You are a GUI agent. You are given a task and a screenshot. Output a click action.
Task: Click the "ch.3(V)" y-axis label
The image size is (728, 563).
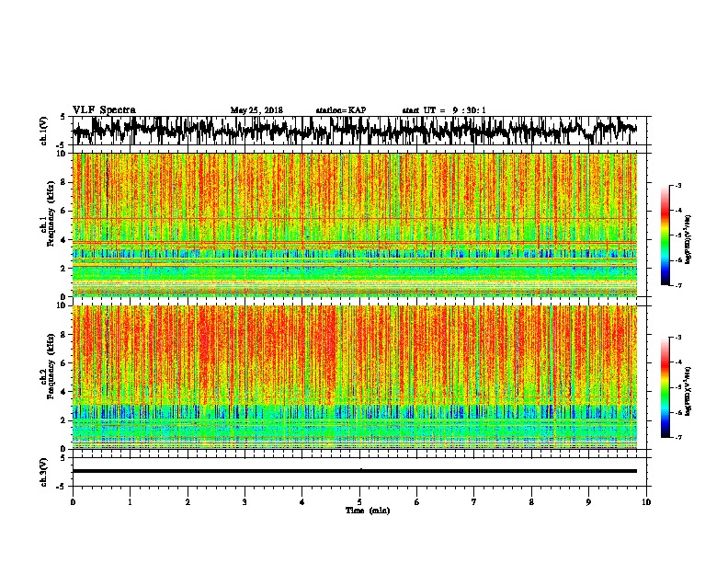click(44, 473)
